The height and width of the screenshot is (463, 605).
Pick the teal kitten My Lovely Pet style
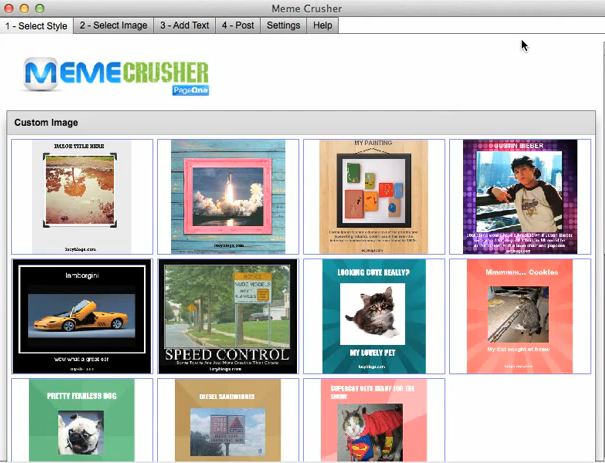[374, 316]
